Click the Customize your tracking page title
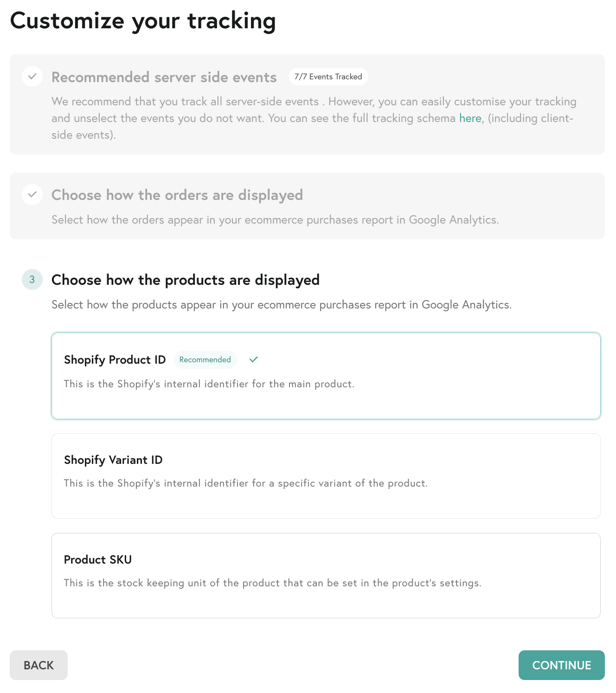 [143, 21]
